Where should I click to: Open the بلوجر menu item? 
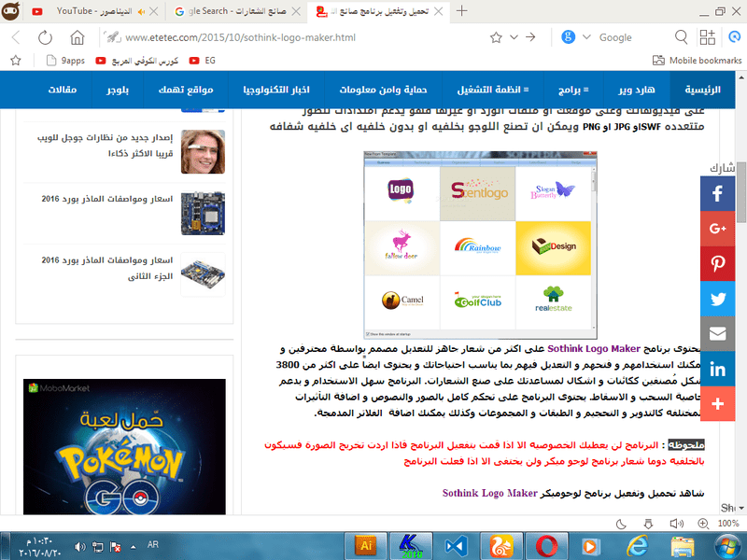[118, 90]
